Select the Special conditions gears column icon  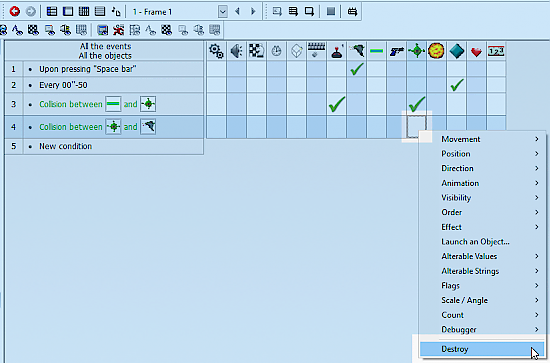216,51
